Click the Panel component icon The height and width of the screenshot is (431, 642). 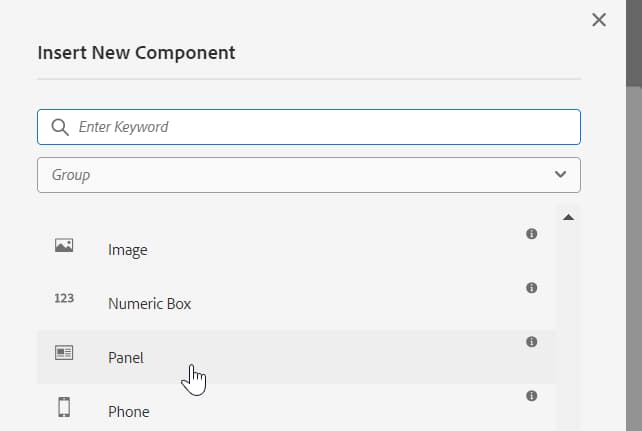click(x=64, y=352)
